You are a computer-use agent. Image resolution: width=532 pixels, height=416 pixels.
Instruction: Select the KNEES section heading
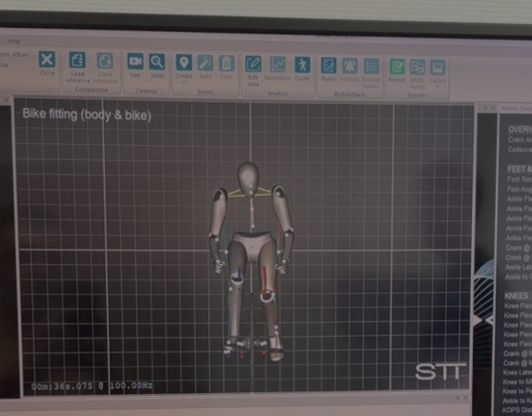coord(516,296)
